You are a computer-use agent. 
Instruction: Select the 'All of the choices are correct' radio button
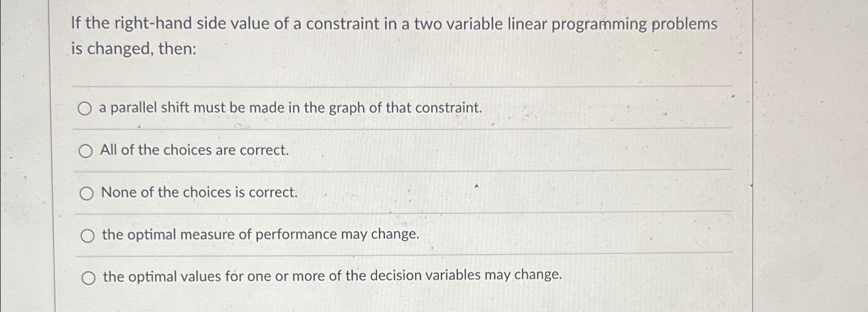click(86, 151)
